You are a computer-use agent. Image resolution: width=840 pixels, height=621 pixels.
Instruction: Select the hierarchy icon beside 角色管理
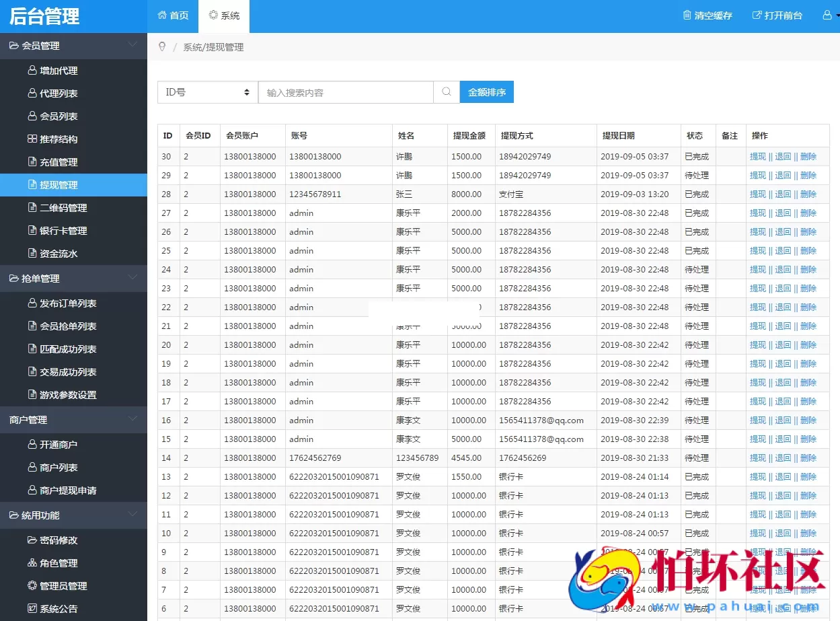[32, 563]
